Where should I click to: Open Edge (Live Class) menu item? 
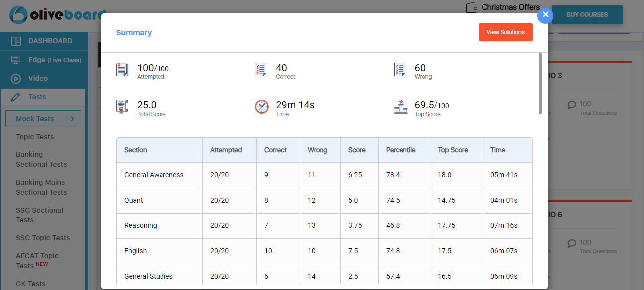pos(55,60)
